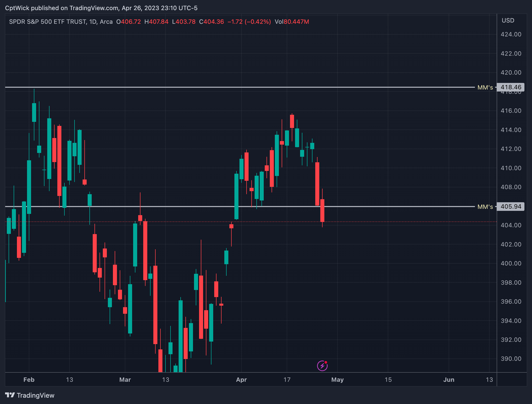Click the 400.00 price axis label
This screenshot has width=532, height=404.
511,263
